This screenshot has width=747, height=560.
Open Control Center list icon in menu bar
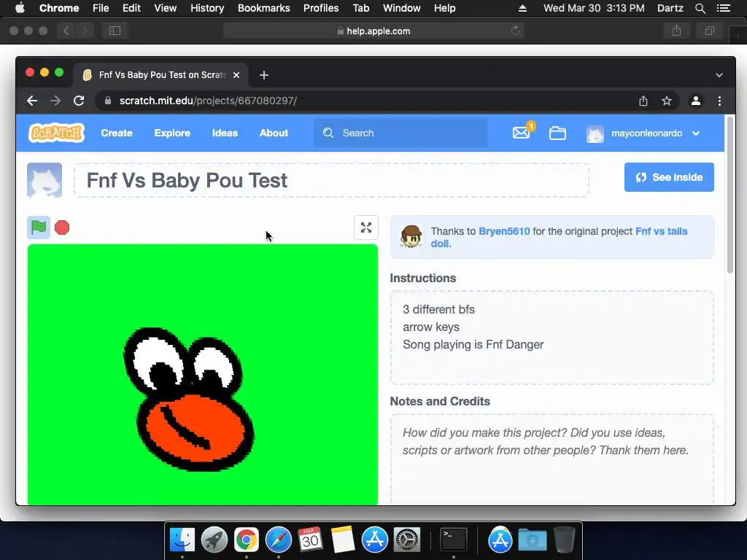click(x=724, y=8)
